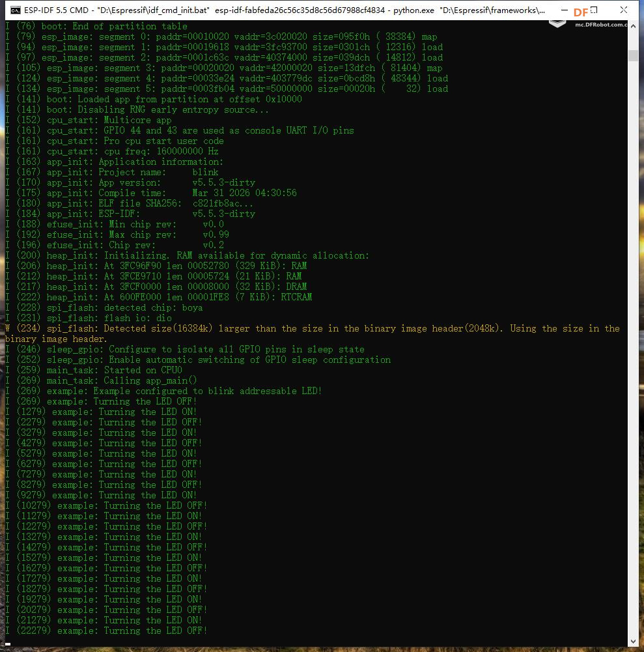This screenshot has width=644, height=652.
Task: Click the last '(22279)' LED OFF log line
Action: click(x=106, y=631)
